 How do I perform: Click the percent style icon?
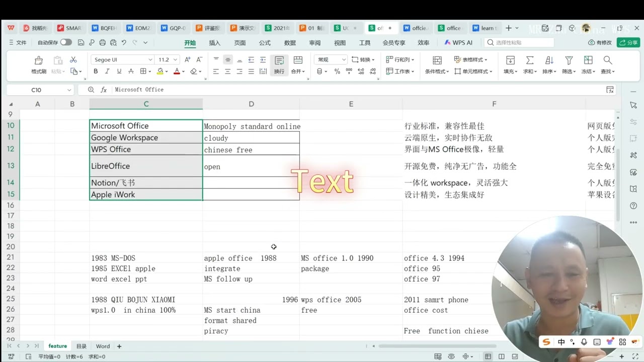[337, 71]
